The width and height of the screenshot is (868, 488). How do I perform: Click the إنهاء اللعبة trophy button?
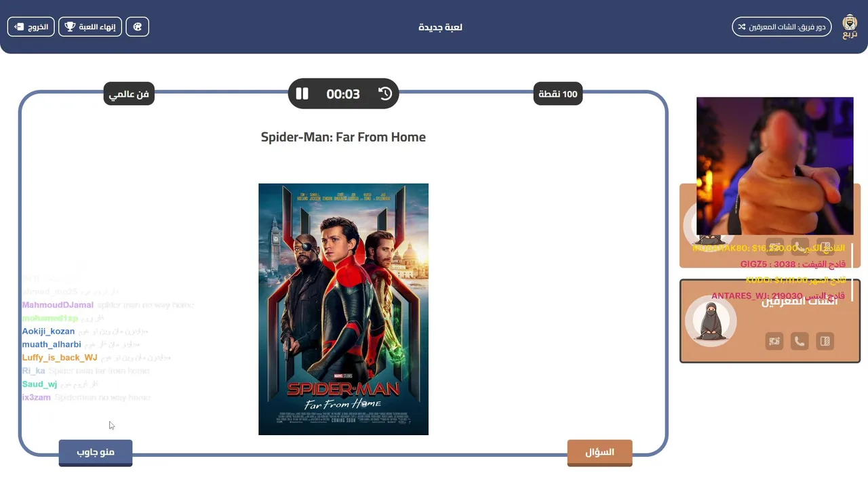pos(90,27)
